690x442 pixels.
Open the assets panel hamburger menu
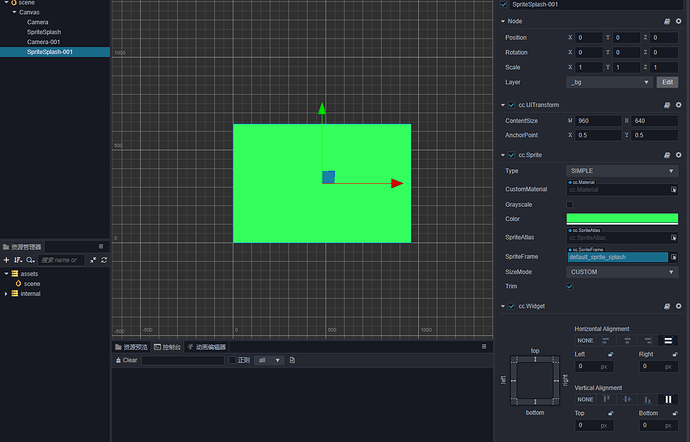101,247
